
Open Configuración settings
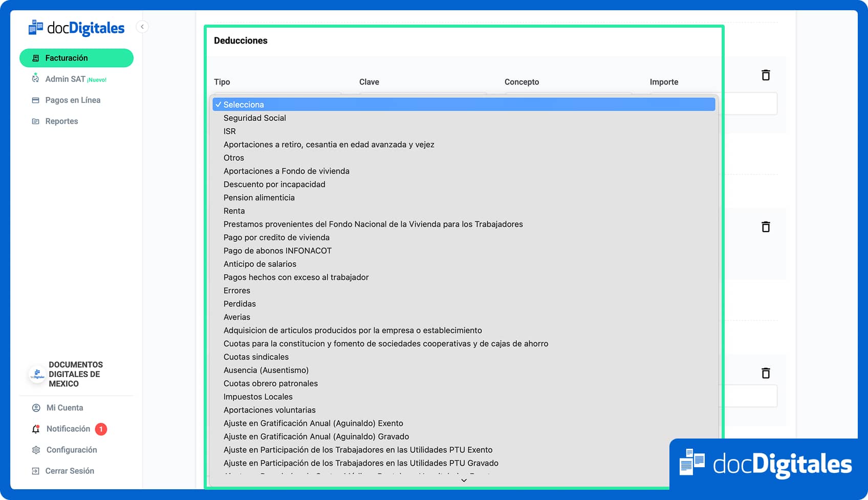pyautogui.click(x=72, y=450)
